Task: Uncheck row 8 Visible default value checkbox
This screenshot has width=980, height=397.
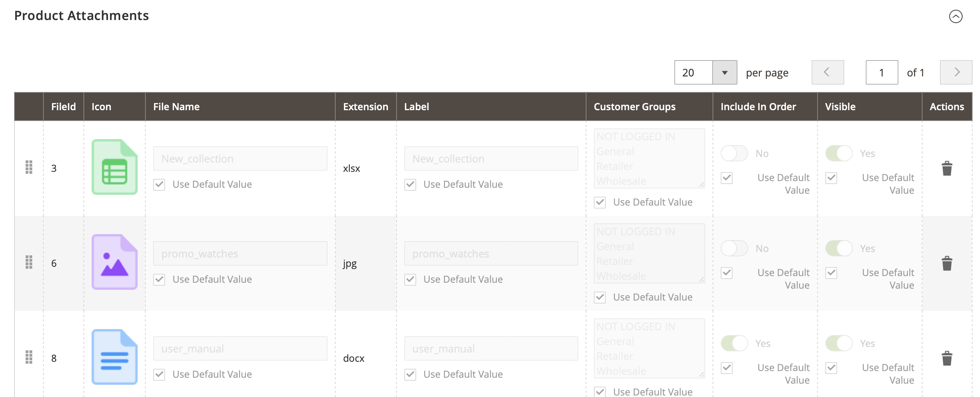Action: pos(831,368)
